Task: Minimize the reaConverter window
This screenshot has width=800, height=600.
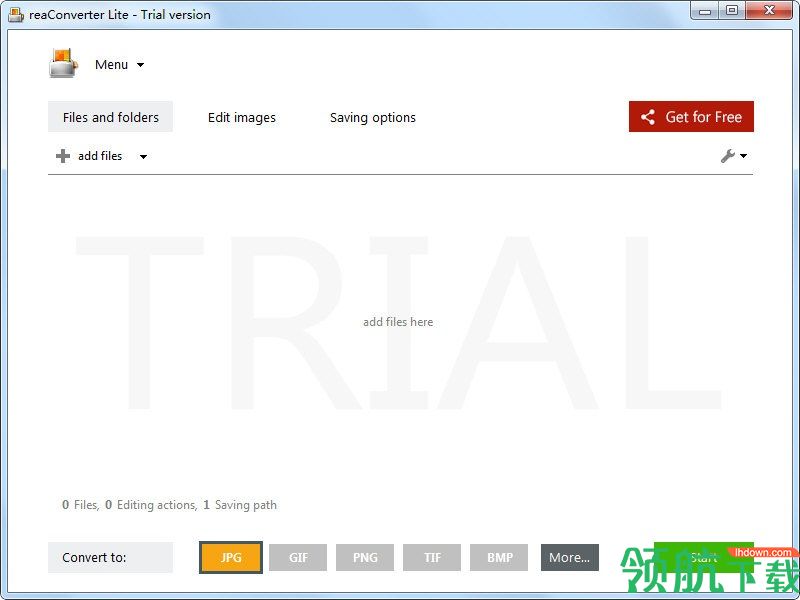Action: (x=705, y=11)
